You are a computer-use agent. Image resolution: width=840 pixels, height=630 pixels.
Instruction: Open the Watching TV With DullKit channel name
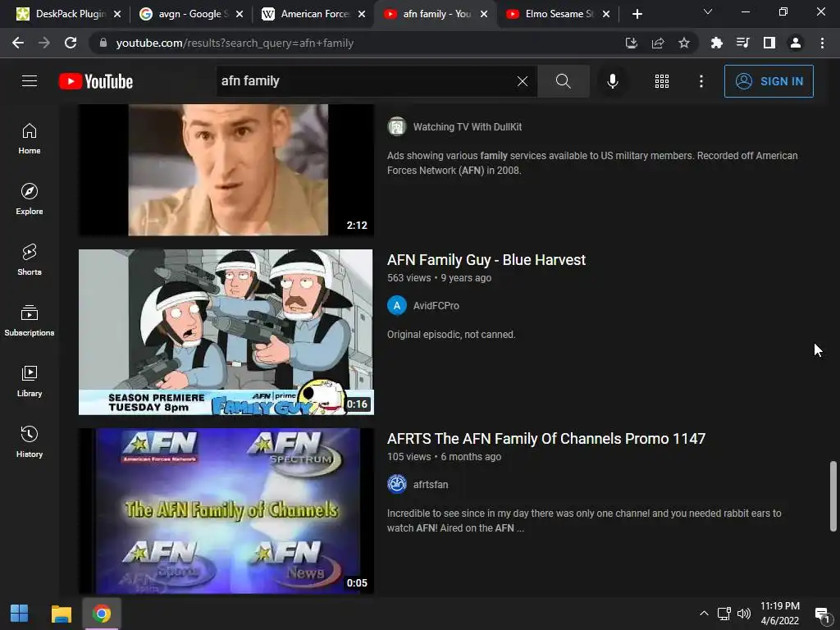click(x=468, y=127)
